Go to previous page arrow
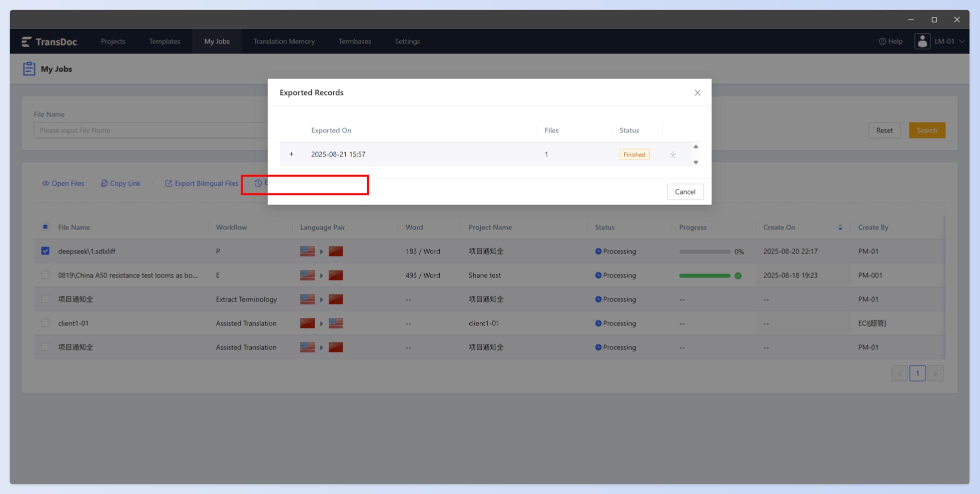This screenshot has height=494, width=980. [899, 373]
